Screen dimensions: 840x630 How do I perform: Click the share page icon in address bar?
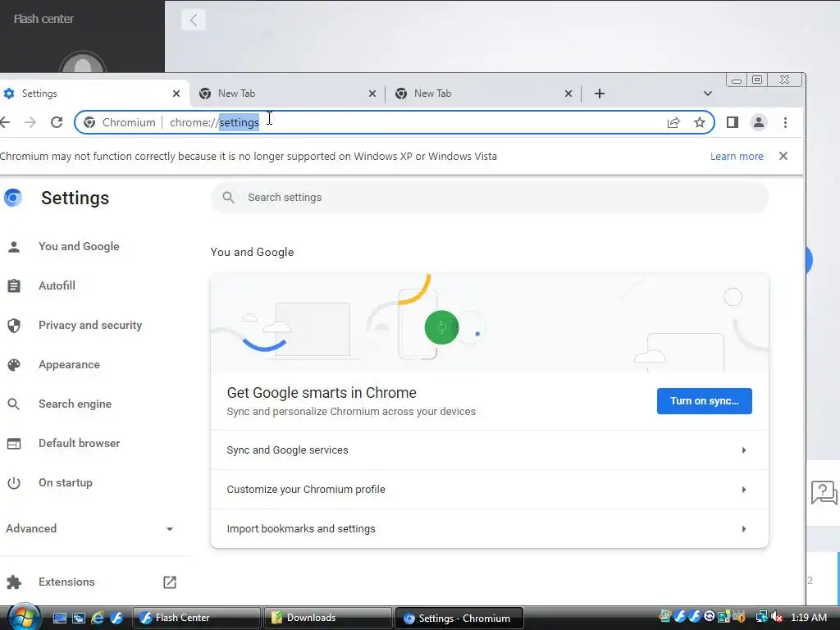click(673, 123)
